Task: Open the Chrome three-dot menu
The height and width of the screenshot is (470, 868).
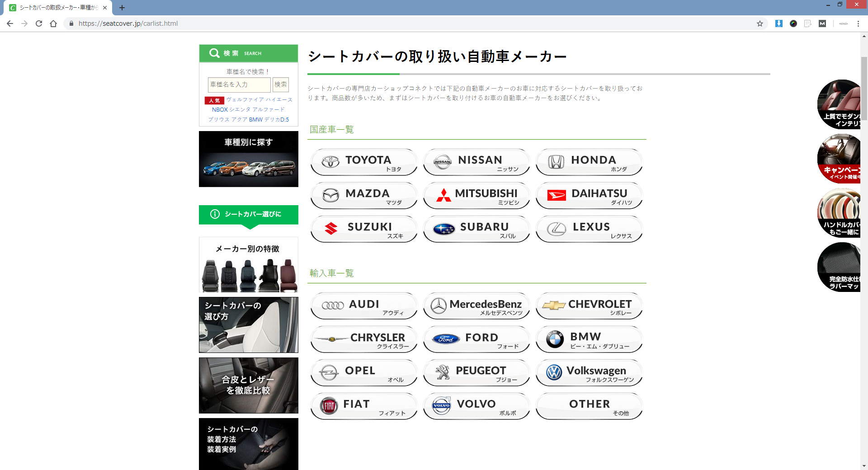Action: (x=858, y=23)
